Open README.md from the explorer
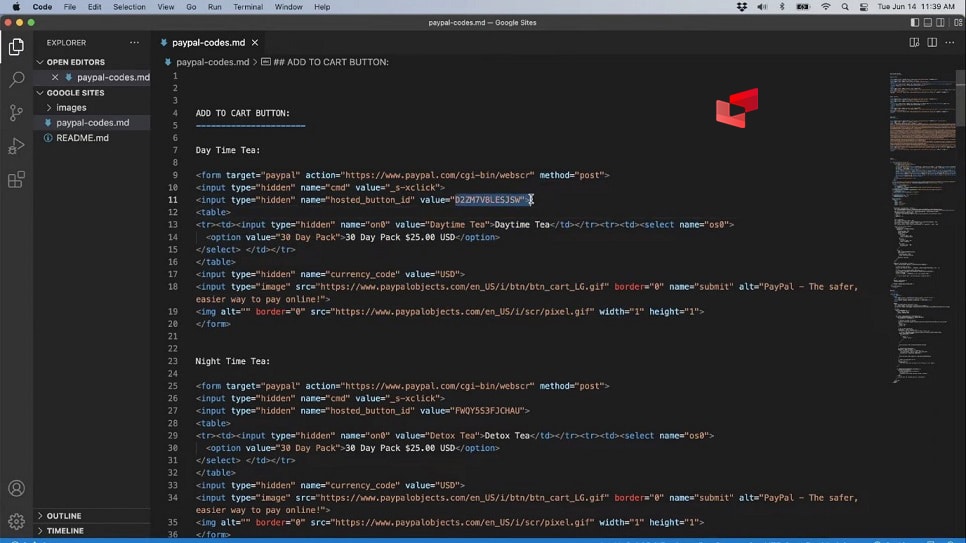 pos(82,138)
